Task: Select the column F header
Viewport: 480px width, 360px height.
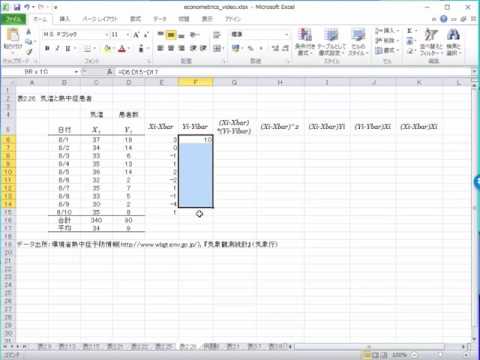Action: (196, 82)
